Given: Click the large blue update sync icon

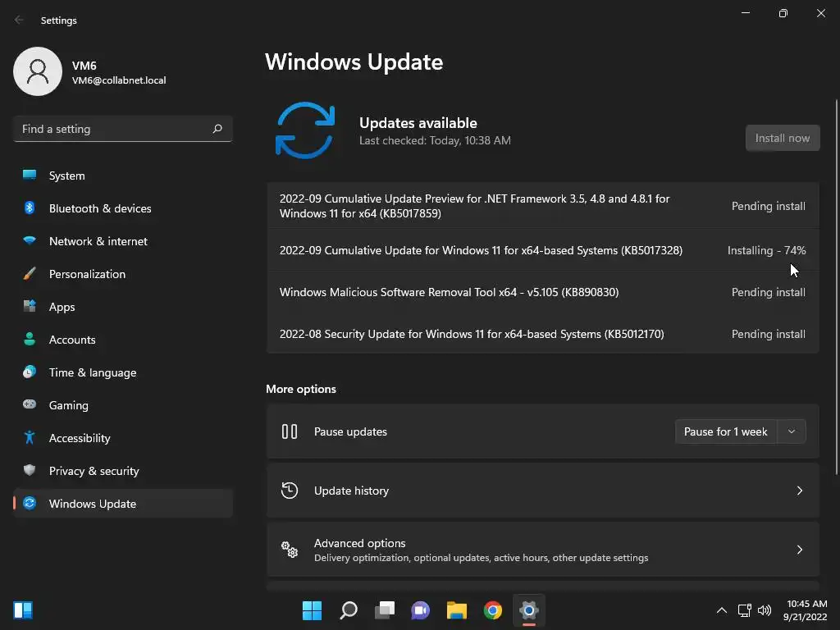Looking at the screenshot, I should pos(305,130).
